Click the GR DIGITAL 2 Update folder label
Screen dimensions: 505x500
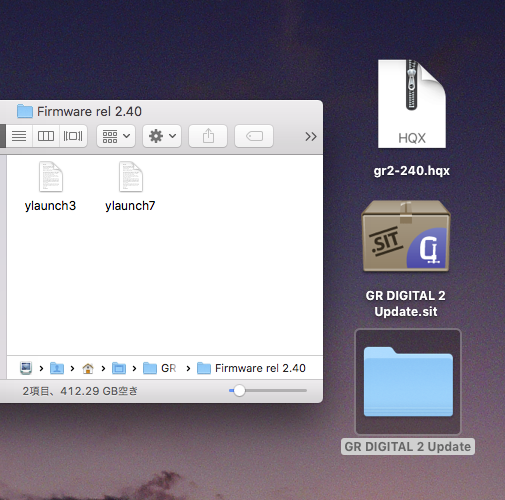408,447
